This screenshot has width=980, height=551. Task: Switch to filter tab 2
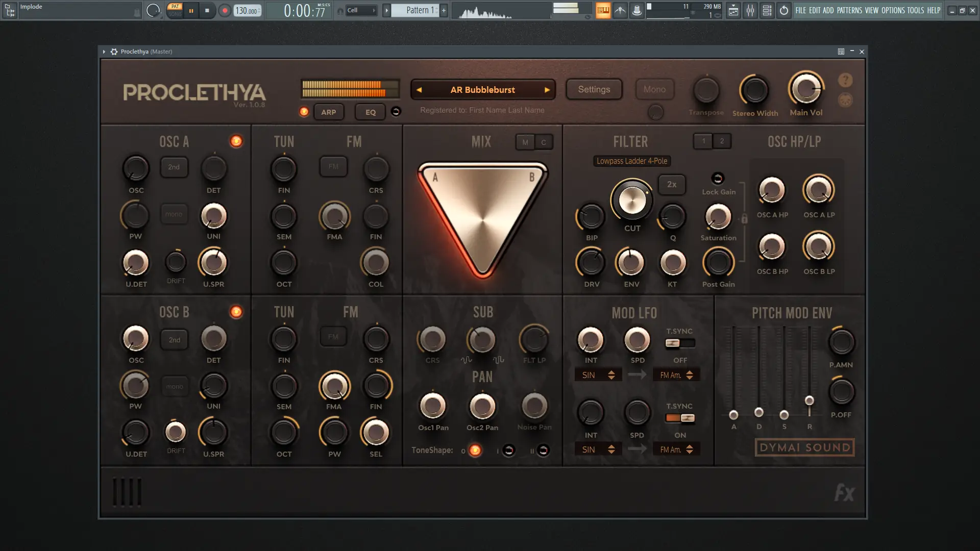(722, 141)
